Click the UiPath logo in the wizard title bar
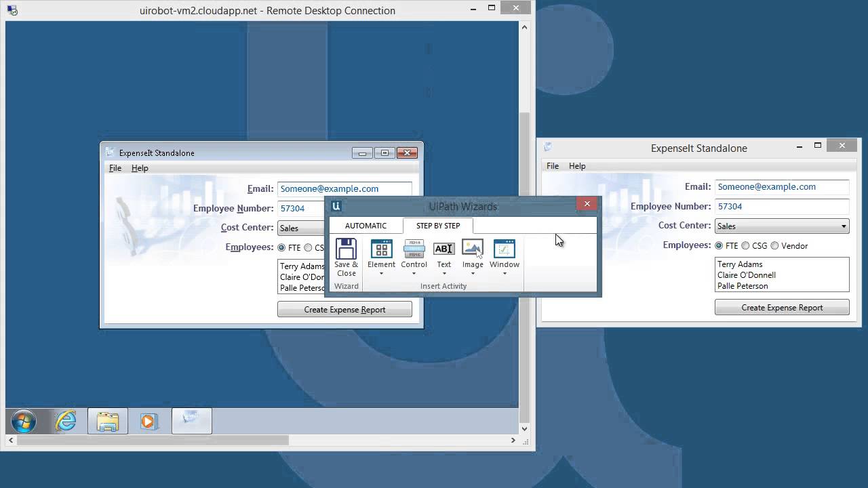868x488 pixels. [336, 206]
